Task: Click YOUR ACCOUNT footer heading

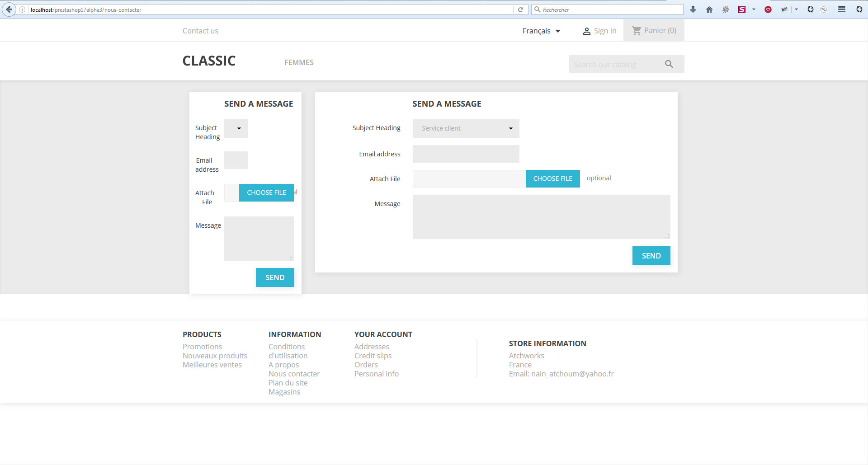Action: pos(383,334)
